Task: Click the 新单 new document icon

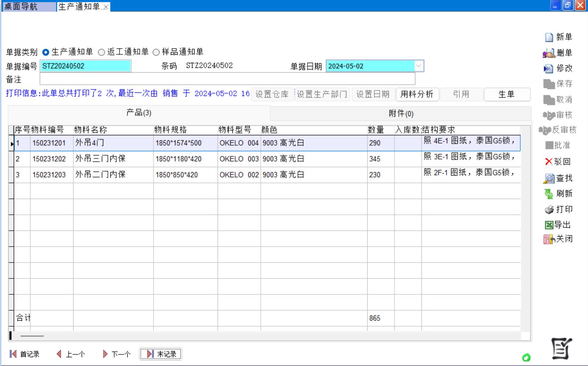Action: [549, 37]
